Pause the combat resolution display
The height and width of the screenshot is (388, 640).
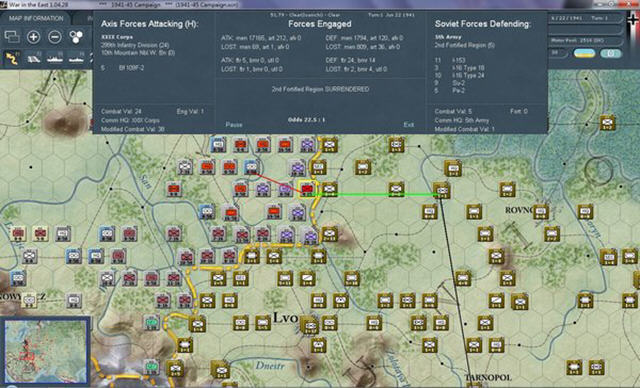click(x=234, y=124)
